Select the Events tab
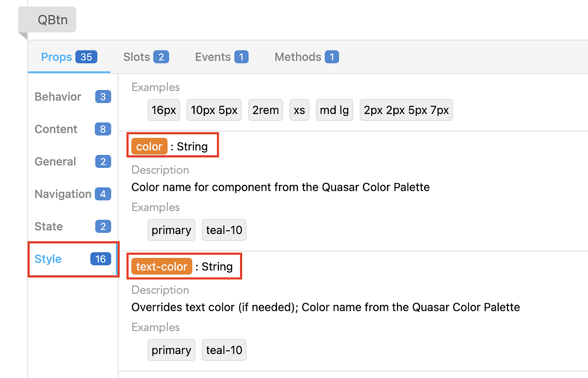The height and width of the screenshot is (378, 588). pyautogui.click(x=221, y=57)
